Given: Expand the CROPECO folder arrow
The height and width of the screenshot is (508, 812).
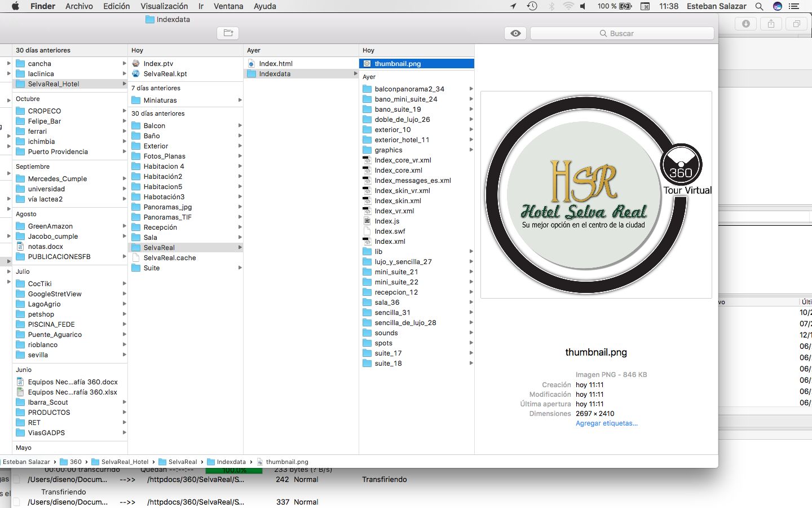Looking at the screenshot, I should (124, 111).
